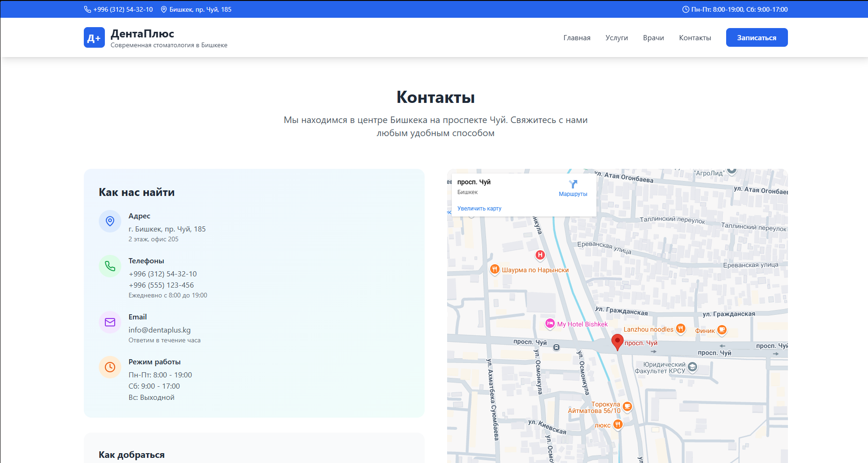868x463 pixels.
Task: Click the "ул. Ахматбека Суюмбаева" street label
Action: click(x=493, y=399)
